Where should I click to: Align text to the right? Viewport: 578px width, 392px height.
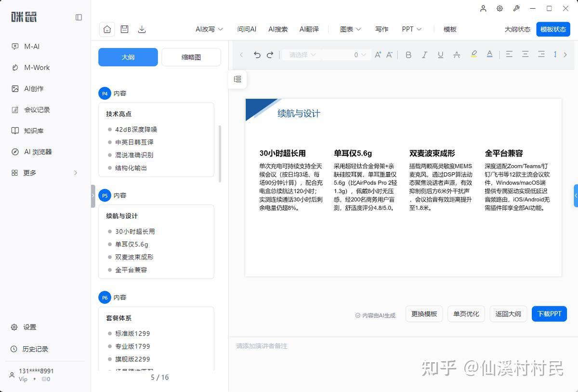click(541, 54)
